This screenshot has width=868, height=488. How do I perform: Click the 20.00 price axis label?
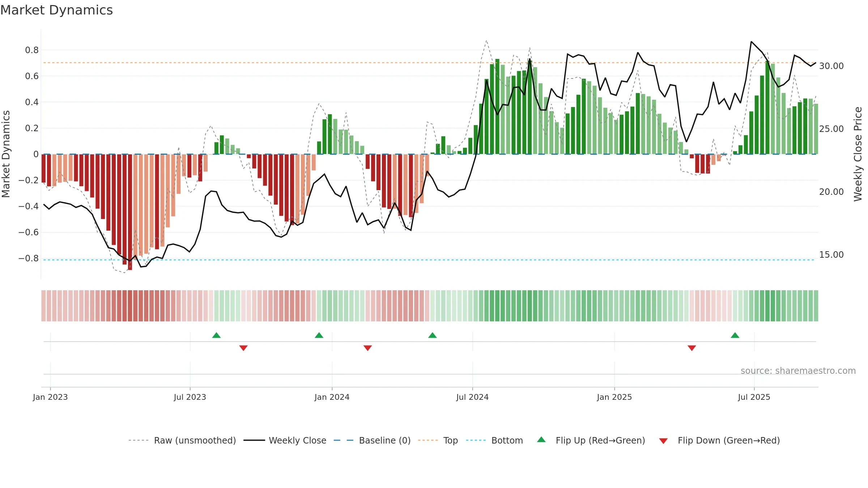pyautogui.click(x=831, y=192)
